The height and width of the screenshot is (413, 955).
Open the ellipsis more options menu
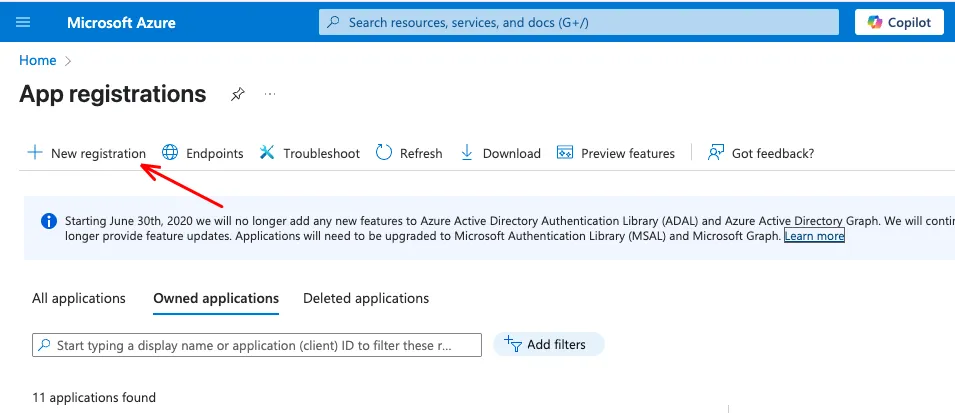click(269, 94)
